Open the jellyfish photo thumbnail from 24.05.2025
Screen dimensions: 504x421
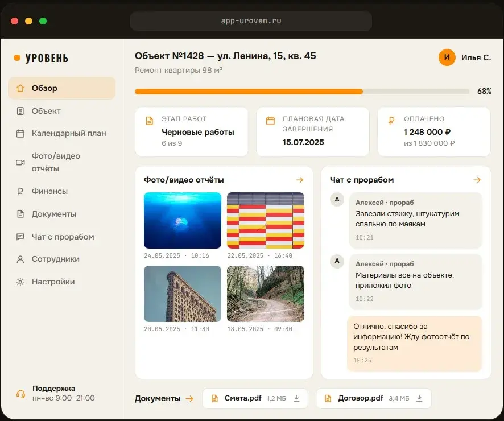(x=183, y=220)
